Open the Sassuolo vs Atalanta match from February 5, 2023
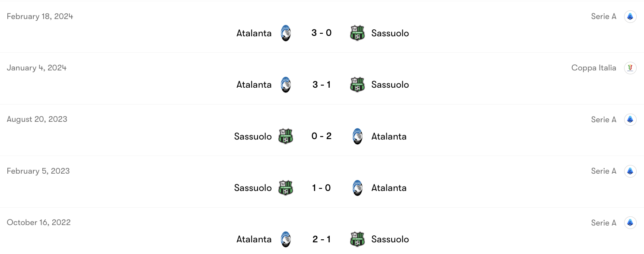 tap(322, 188)
